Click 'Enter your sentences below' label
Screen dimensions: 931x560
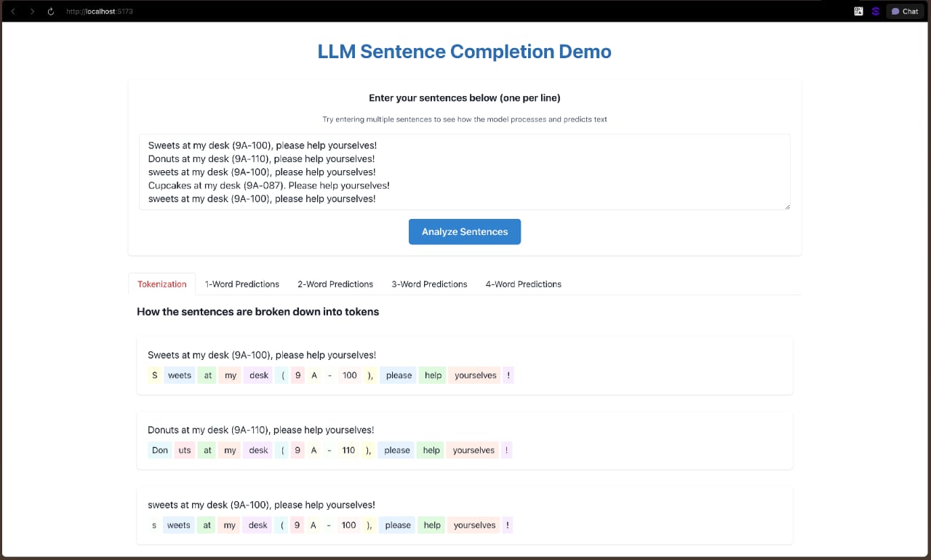click(x=465, y=97)
